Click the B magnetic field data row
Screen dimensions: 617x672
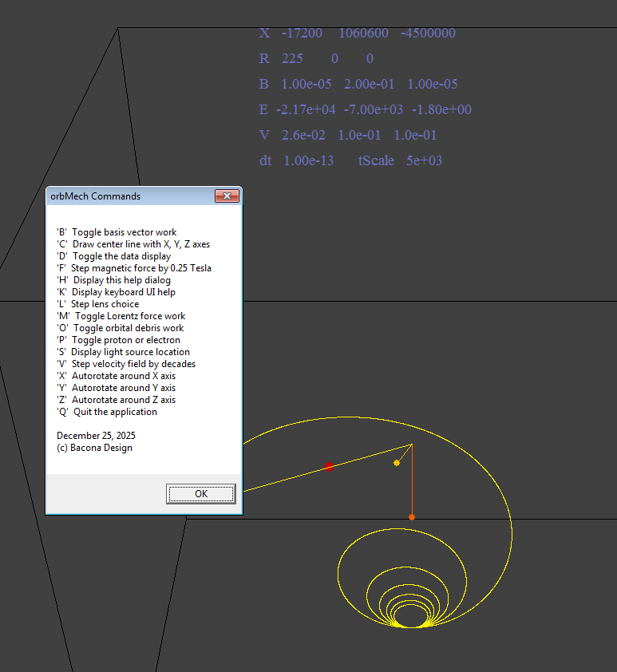358,85
